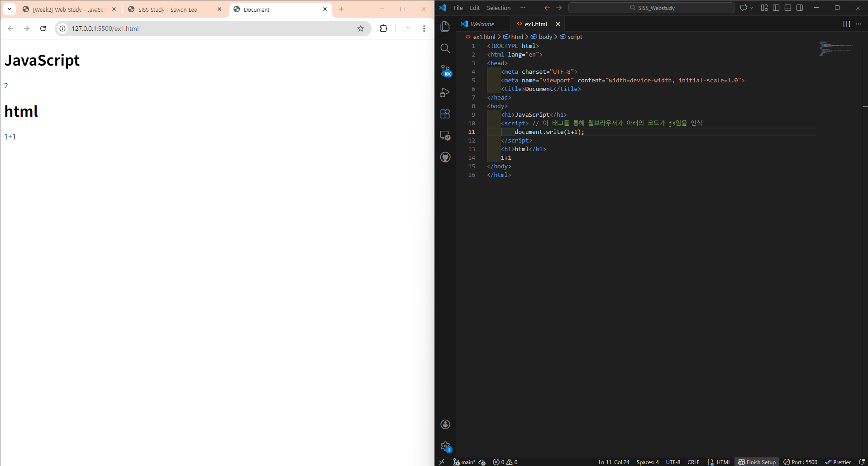The image size is (868, 466).
Task: Toggle the primary side bar visibility
Action: pos(776,8)
